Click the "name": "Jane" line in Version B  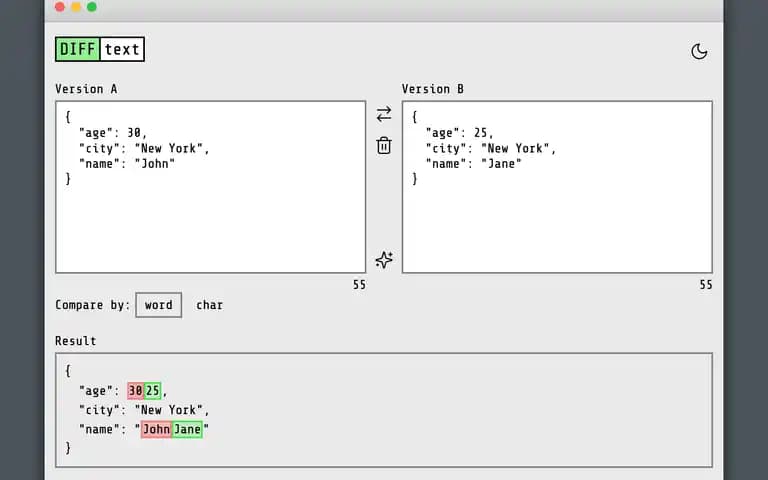[474, 164]
